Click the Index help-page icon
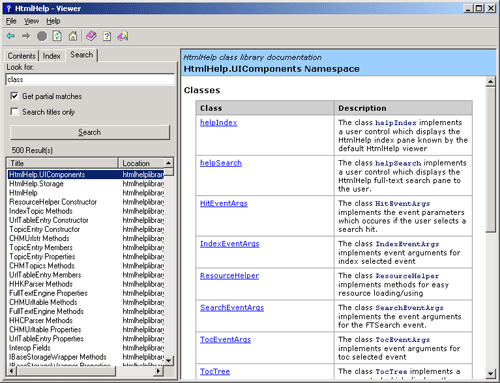Viewport: 500px width, 383px height. tap(107, 36)
